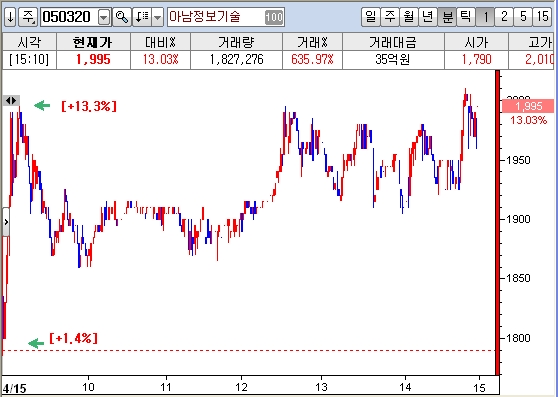The height and width of the screenshot is (397, 558).
Task: Click the gray 100 badge
Action: click(x=274, y=17)
